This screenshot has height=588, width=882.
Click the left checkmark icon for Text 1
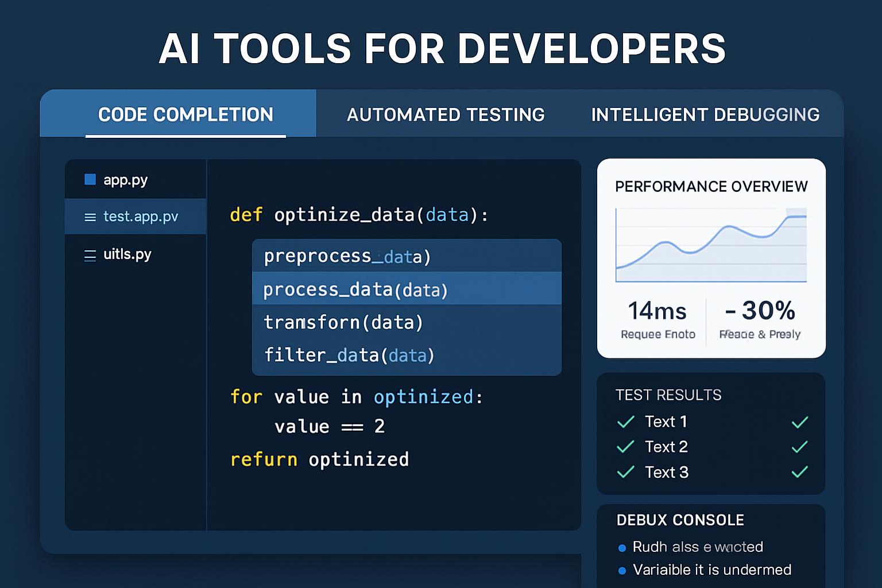(x=625, y=422)
